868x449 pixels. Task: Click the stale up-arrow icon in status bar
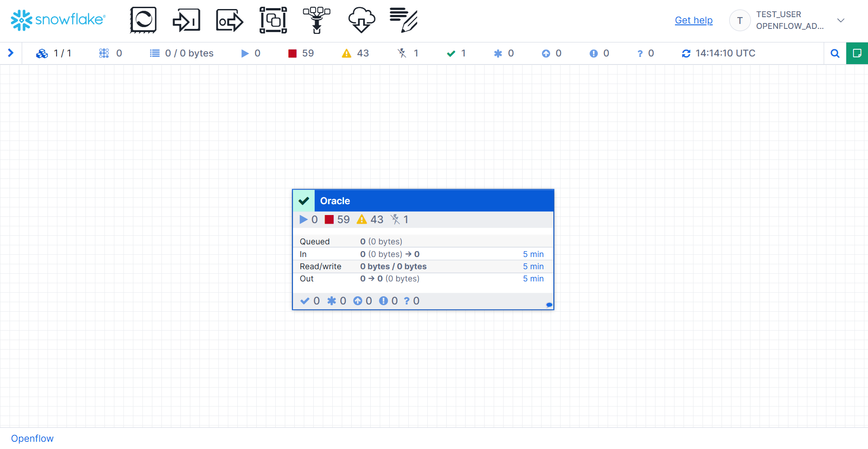(x=546, y=53)
